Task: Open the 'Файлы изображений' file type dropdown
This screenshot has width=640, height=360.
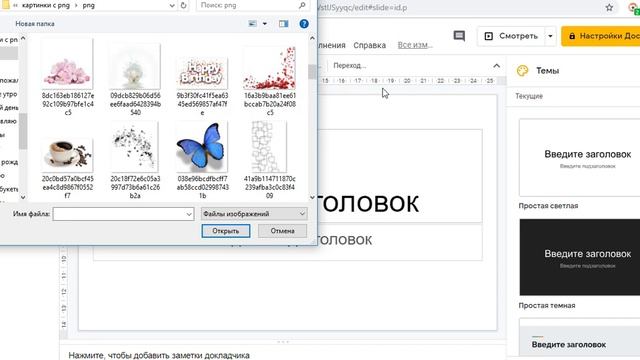Action: [254, 214]
